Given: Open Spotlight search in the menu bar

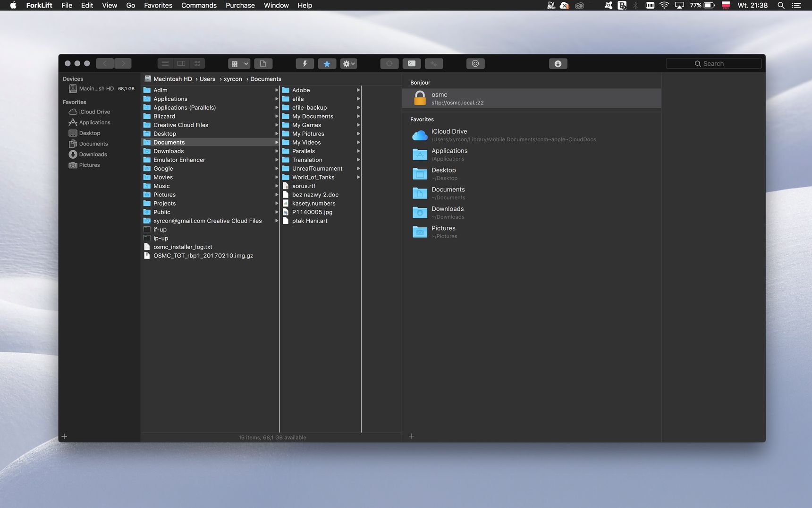Looking at the screenshot, I should (781, 5).
